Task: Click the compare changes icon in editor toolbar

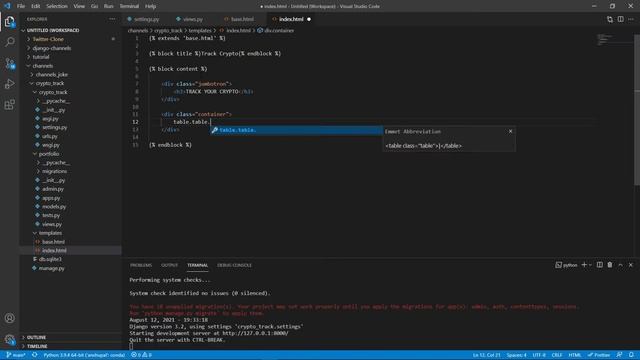Action: (610, 19)
